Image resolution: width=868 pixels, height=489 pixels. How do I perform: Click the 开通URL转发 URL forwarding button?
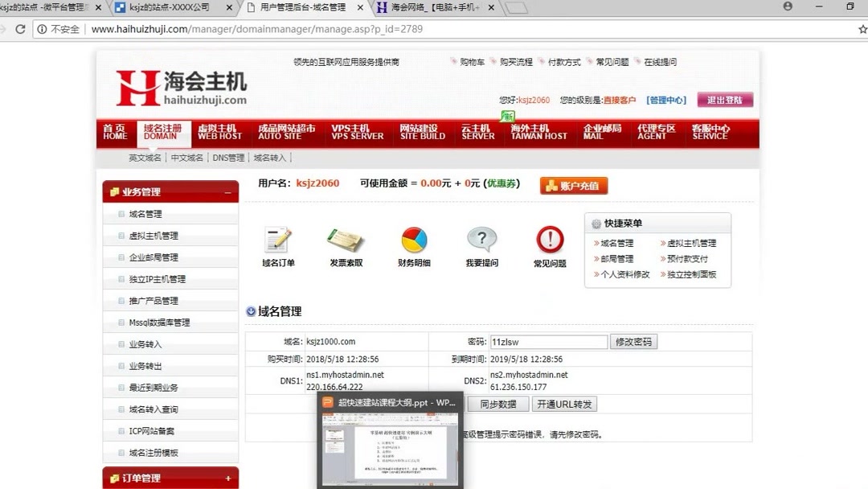click(x=563, y=404)
